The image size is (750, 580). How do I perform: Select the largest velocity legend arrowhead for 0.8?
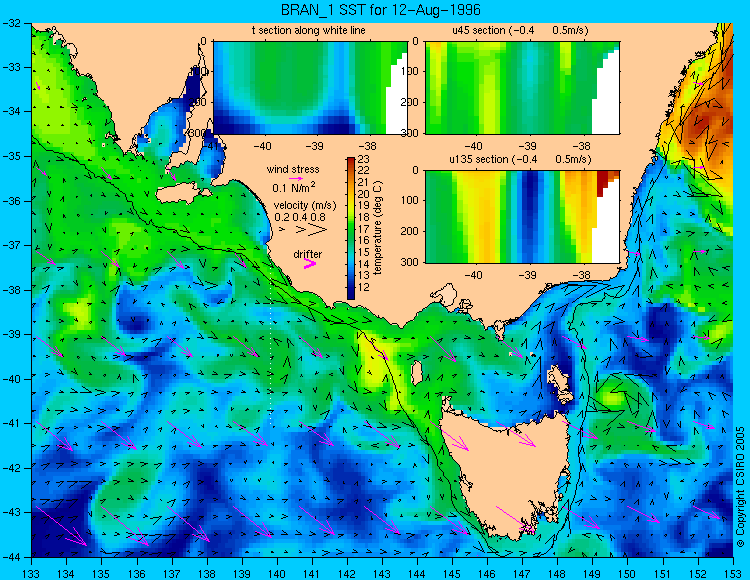tap(318, 230)
